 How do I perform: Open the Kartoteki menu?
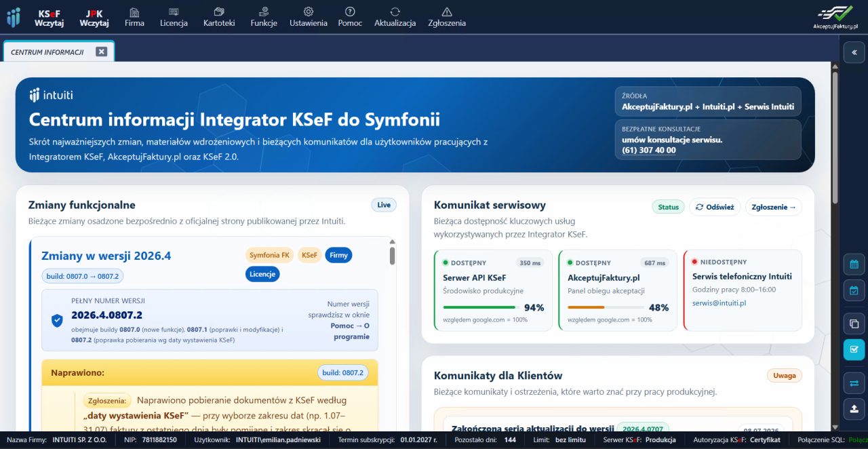coord(219,18)
